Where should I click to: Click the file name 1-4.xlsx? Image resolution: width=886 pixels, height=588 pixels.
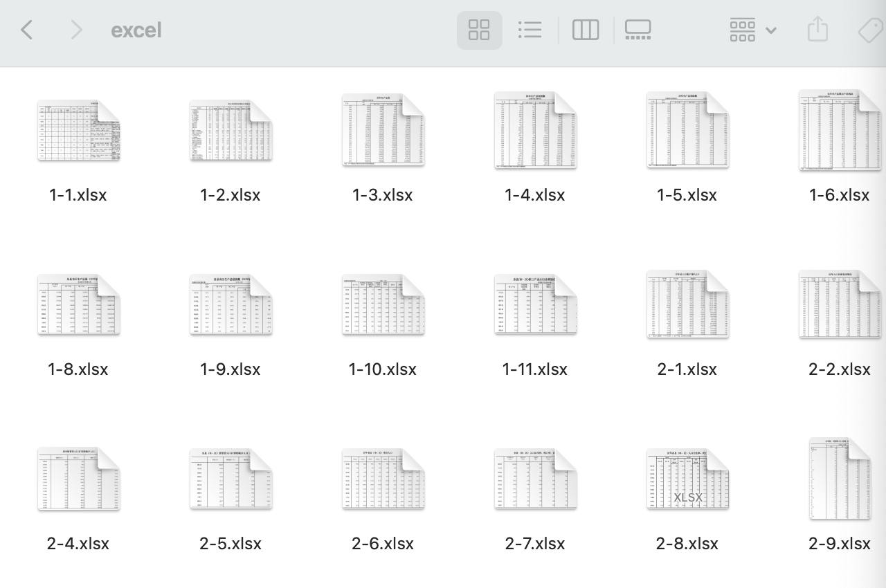(535, 195)
